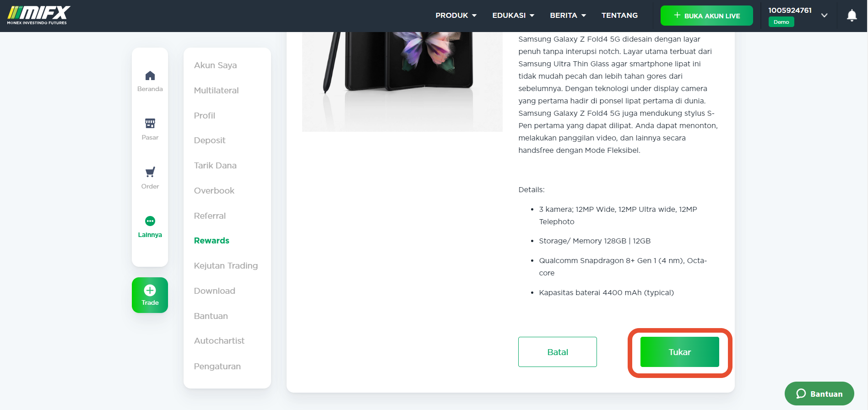This screenshot has height=410, width=868.
Task: Click the BUKA AKUN LIVE button
Action: coord(707,16)
